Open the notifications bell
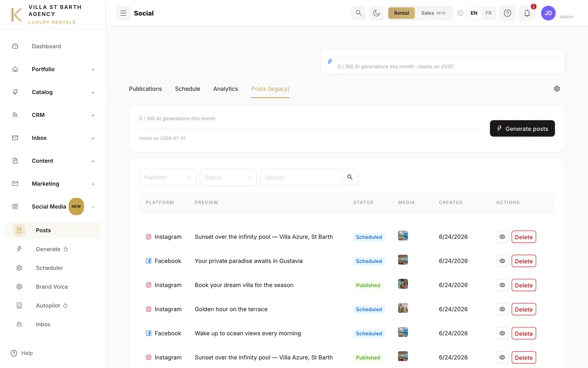The width and height of the screenshot is (588, 368). point(527,13)
